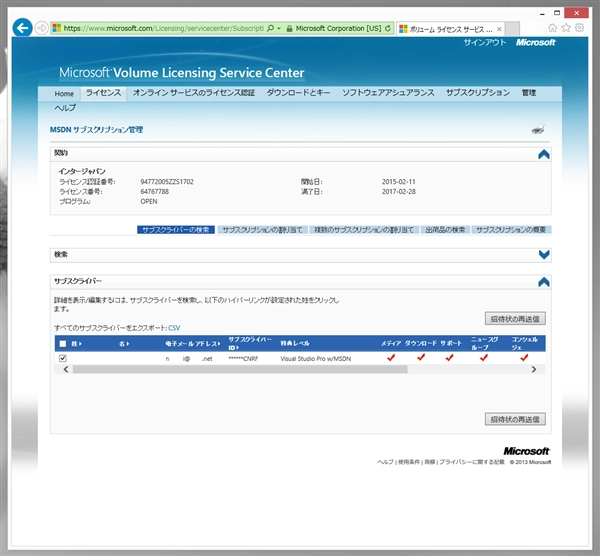Open address bar search dropdown arrow

(279, 28)
